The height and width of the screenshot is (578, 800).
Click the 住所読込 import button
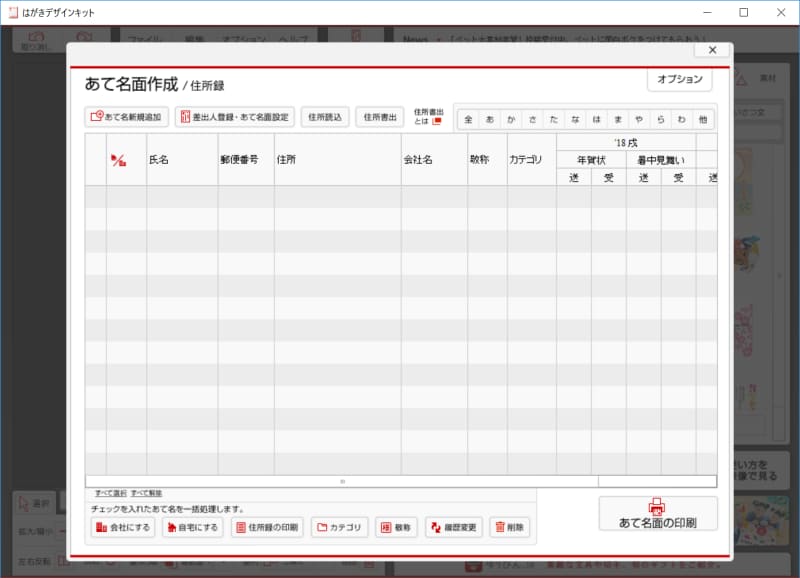[x=324, y=117]
